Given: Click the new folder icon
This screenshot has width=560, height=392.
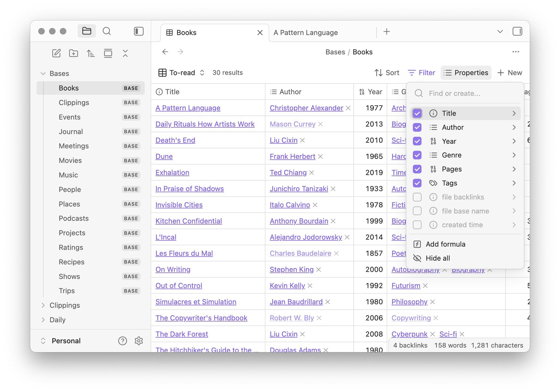Looking at the screenshot, I should [x=73, y=53].
